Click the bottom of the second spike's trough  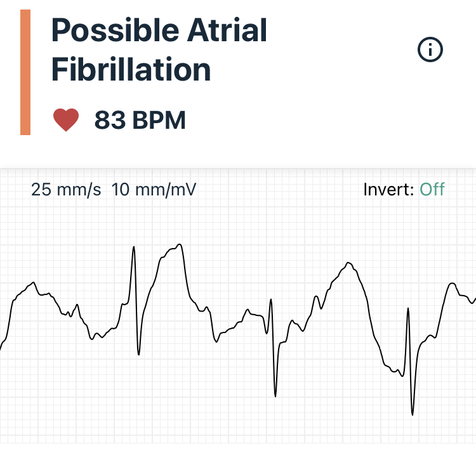[x=275, y=397]
